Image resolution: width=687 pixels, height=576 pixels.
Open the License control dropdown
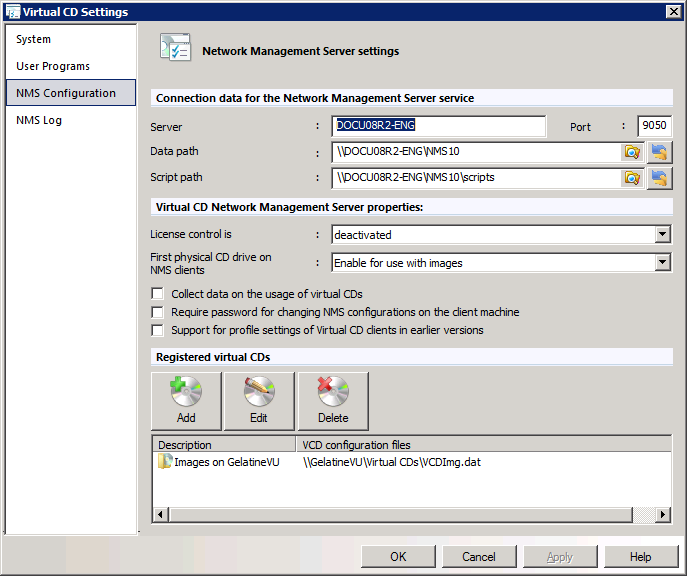point(662,235)
